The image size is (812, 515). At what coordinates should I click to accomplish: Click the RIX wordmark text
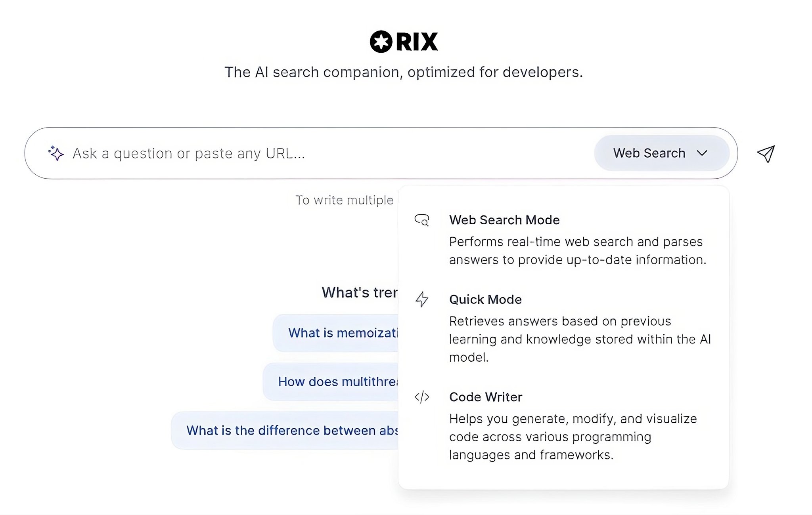pos(417,42)
